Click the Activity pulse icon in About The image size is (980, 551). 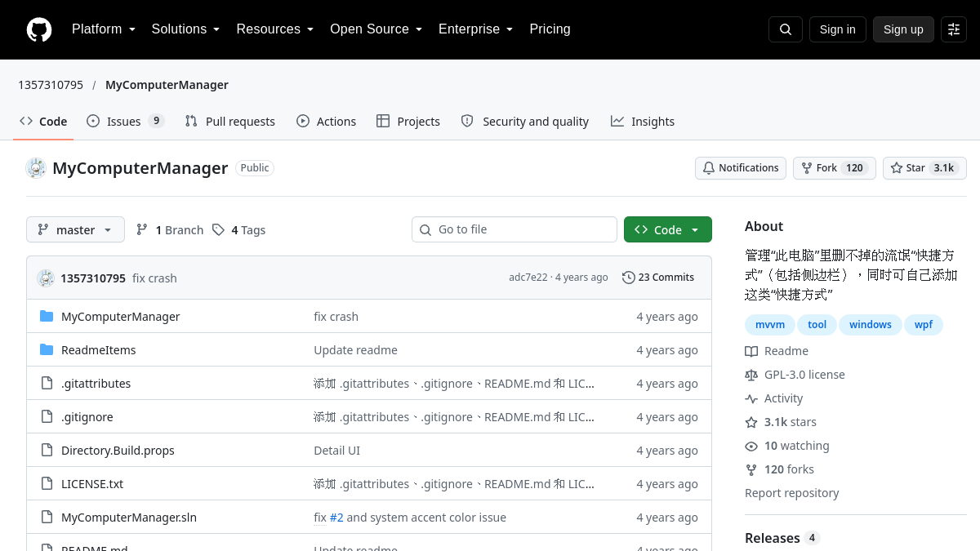[751, 398]
